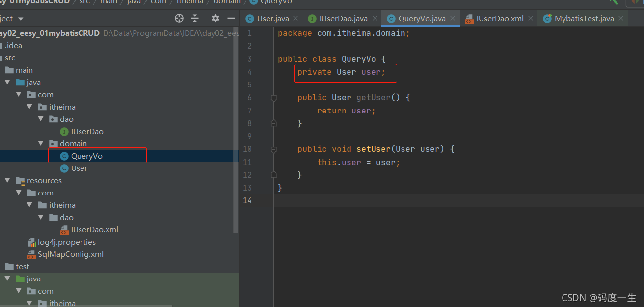
Task: Fold setUser method at line 10
Action: click(274, 149)
